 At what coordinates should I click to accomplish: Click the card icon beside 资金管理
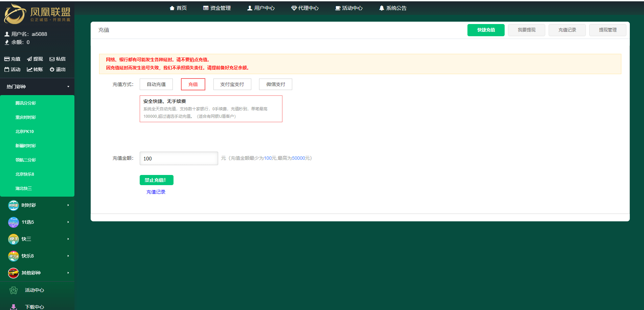point(206,8)
